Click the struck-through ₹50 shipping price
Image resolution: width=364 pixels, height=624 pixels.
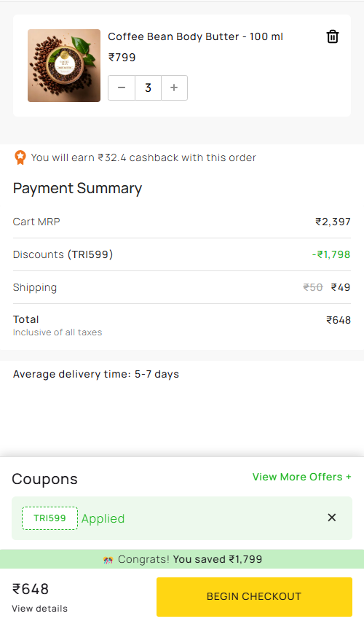[313, 287]
